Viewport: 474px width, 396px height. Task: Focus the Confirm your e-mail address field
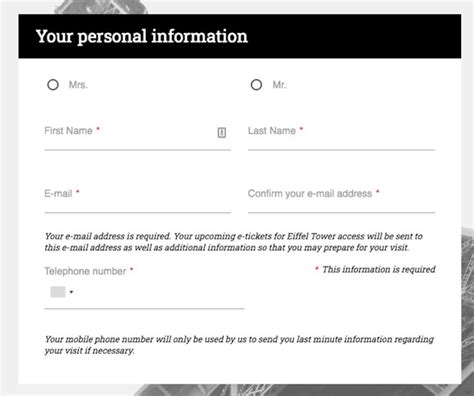point(341,199)
